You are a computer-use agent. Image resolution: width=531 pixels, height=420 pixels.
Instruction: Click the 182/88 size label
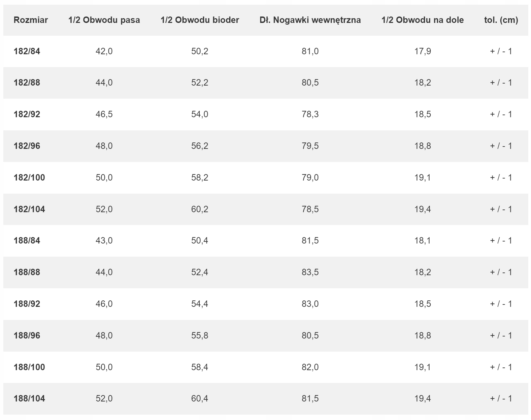pyautogui.click(x=27, y=83)
